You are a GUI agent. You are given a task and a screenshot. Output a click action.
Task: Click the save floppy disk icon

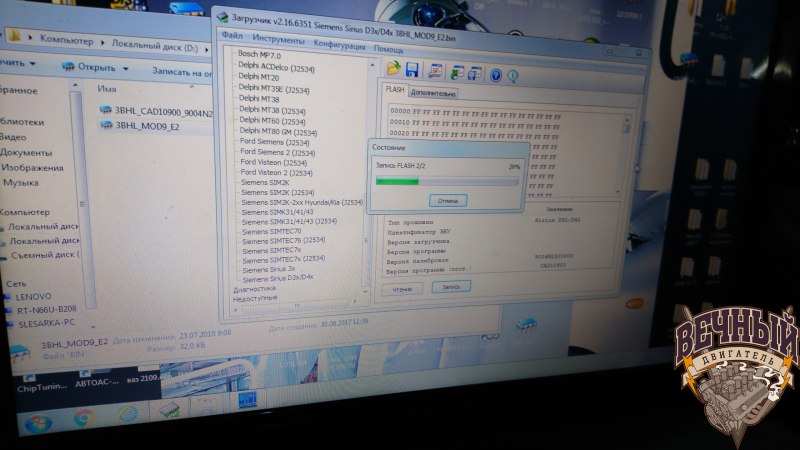(412, 70)
